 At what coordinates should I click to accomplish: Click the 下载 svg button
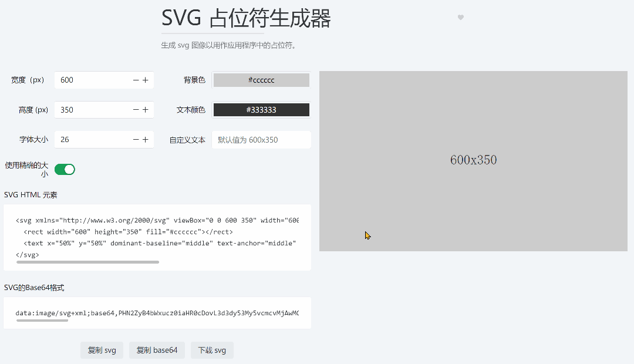pyautogui.click(x=212, y=350)
